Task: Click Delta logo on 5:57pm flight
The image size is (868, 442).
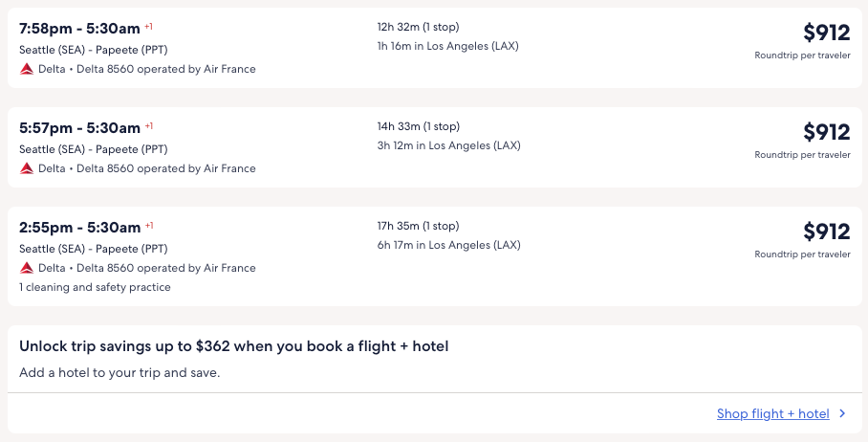Action: pos(27,168)
